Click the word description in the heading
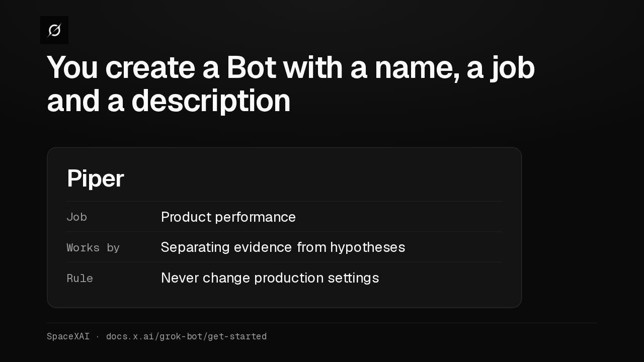644x362 pixels. [211, 102]
